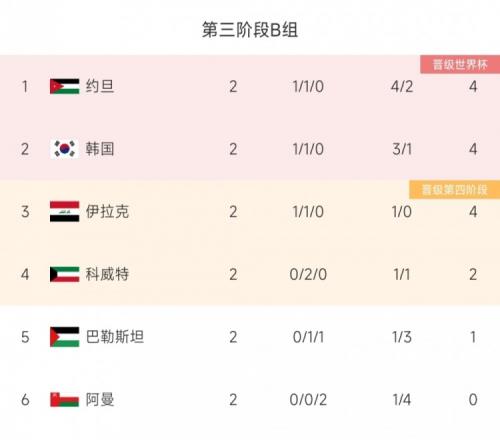Click the Iraq flag icon
Image resolution: width=500 pixels, height=440 pixels.
65,211
